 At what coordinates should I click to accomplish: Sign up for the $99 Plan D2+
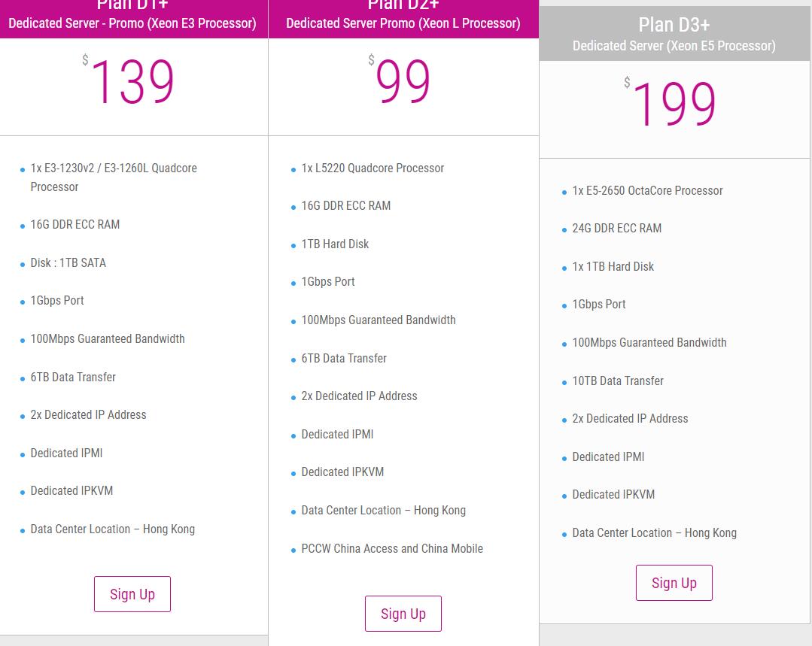[403, 614]
